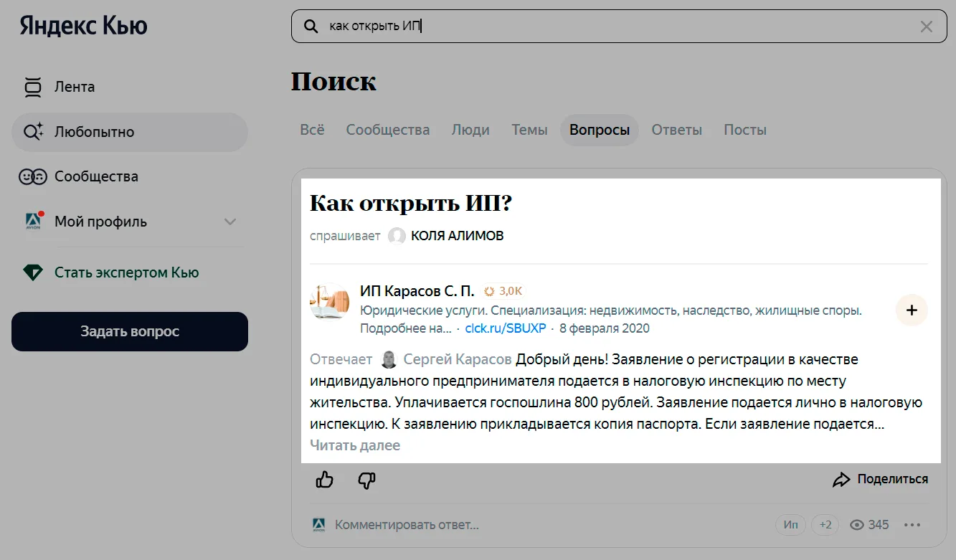Image resolution: width=956 pixels, height=560 pixels.
Task: Click the 3,0K reputation badge
Action: point(503,291)
